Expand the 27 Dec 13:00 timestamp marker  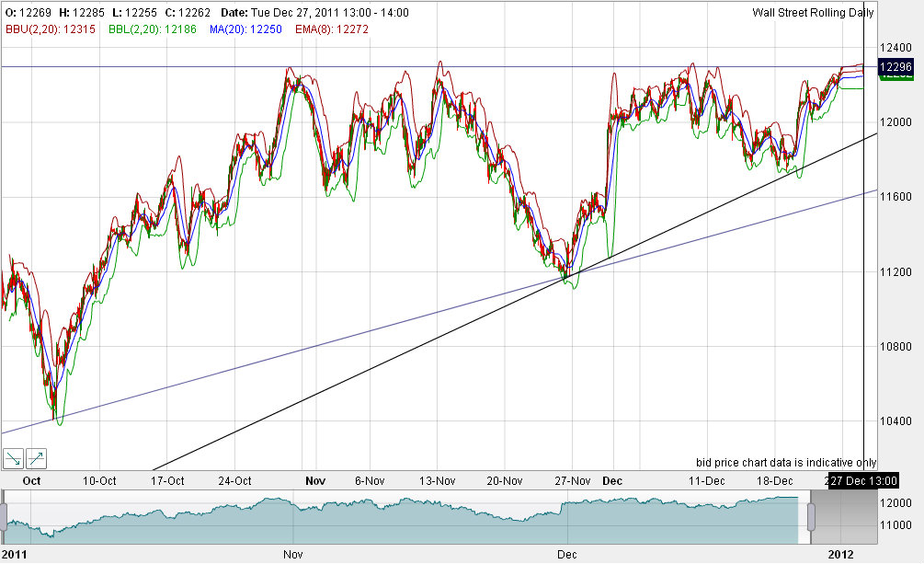coord(864,480)
